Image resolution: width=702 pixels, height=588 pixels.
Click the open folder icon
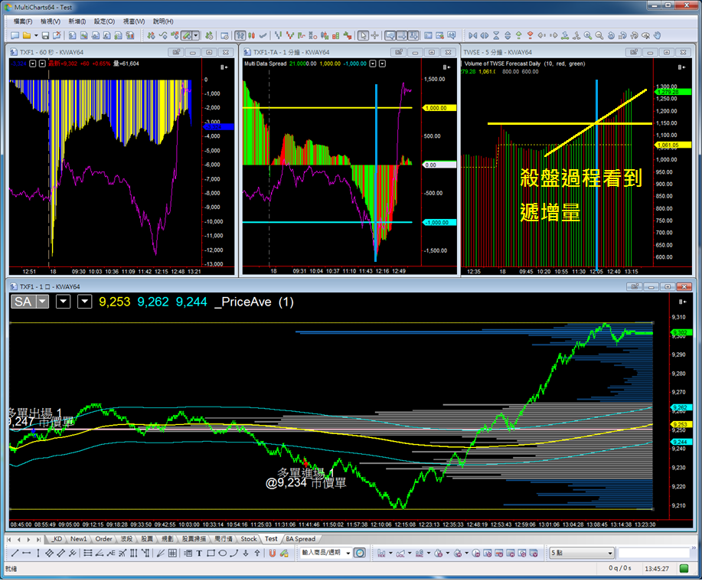click(27, 35)
